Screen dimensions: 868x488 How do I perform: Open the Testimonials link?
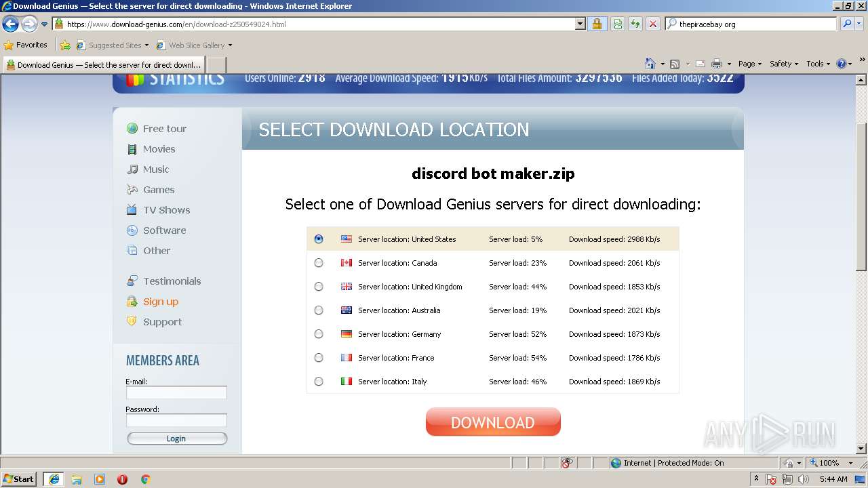click(172, 281)
